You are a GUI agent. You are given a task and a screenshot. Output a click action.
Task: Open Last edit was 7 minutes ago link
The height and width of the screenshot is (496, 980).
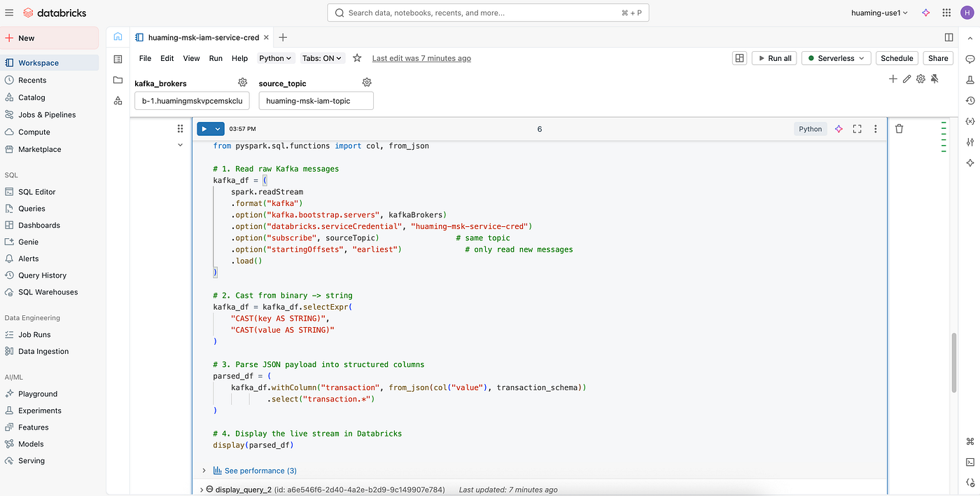pyautogui.click(x=421, y=58)
